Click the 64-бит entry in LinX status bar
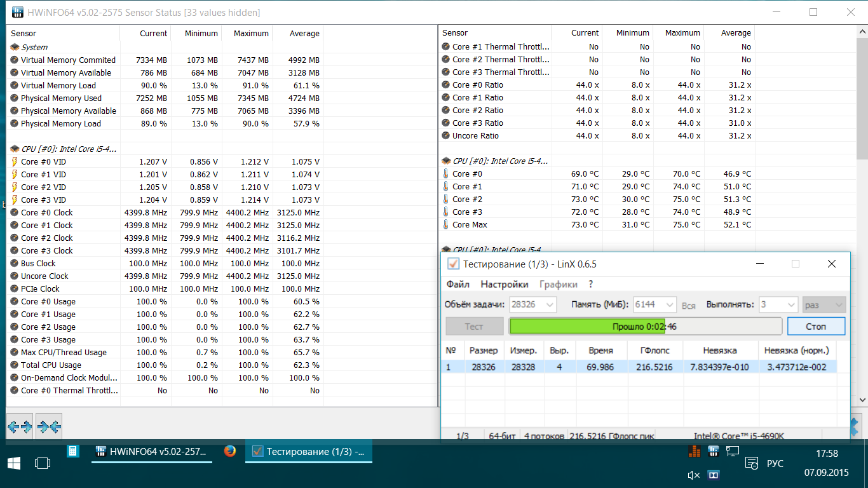Screen dimensions: 868x488 502,436
